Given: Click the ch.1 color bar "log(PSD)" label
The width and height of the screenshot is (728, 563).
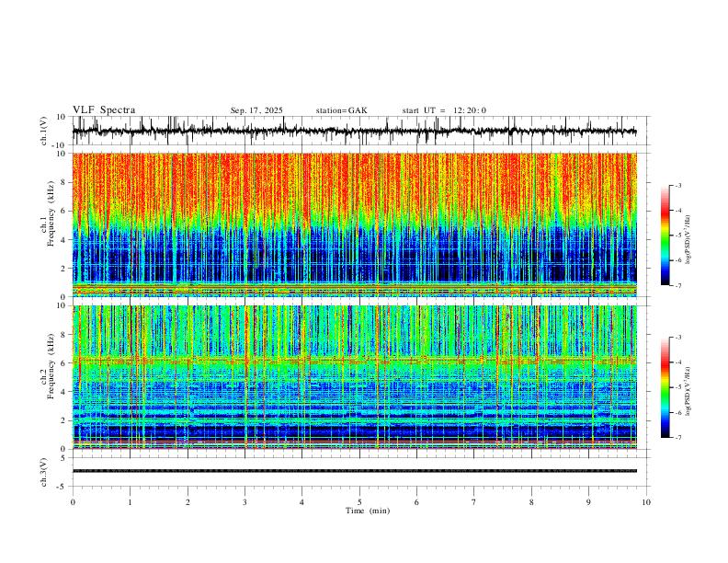Looking at the screenshot, I should (688, 240).
